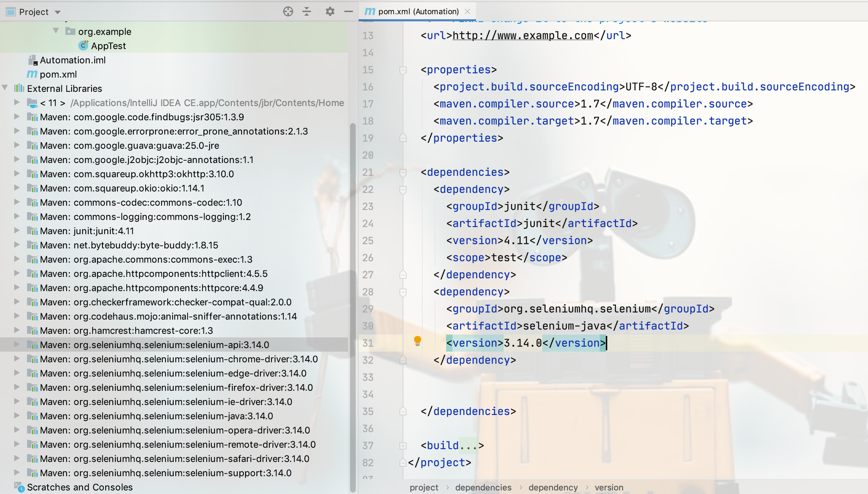
Task: Click the dependencies breadcrumb item
Action: tap(483, 487)
